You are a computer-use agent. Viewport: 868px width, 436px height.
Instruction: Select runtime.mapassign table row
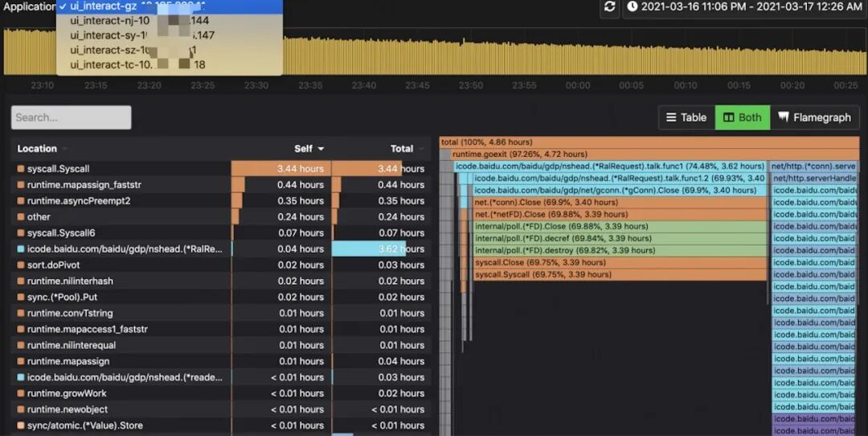click(221, 361)
